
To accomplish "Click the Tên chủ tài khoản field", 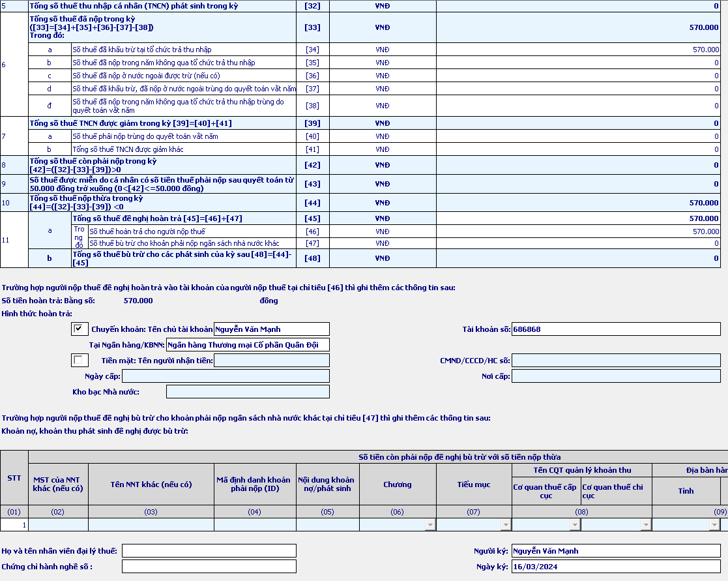I will tap(271, 329).
